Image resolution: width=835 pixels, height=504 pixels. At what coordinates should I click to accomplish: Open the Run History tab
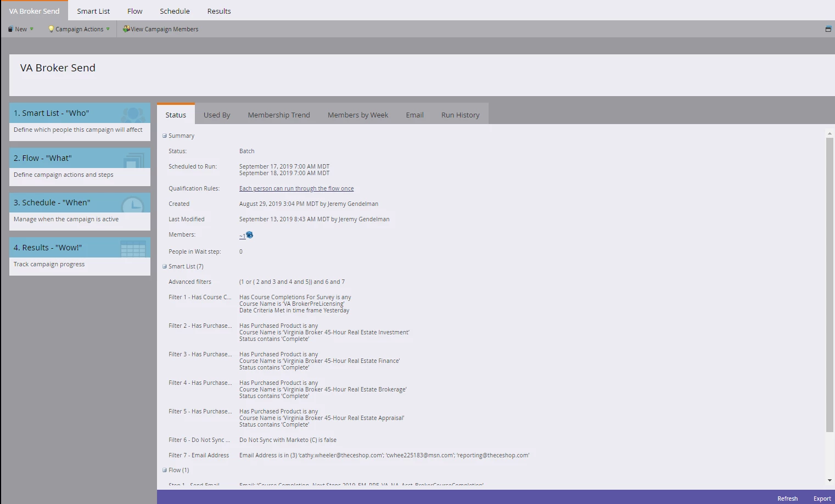pyautogui.click(x=460, y=115)
